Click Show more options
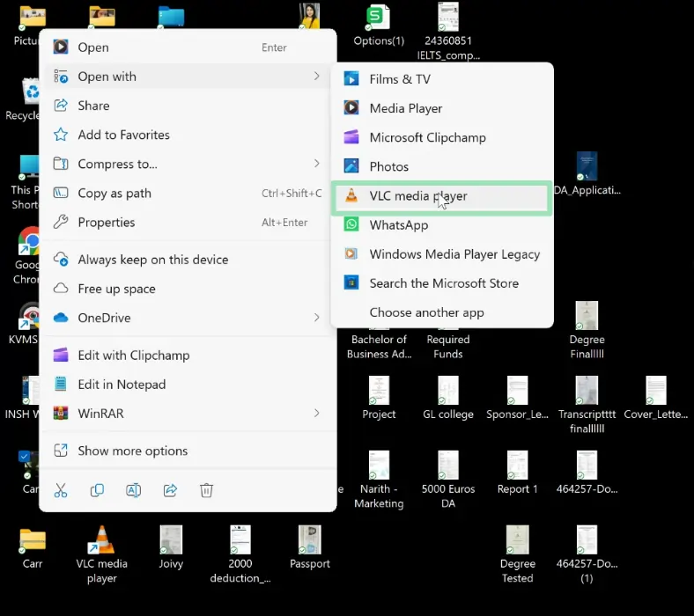This screenshot has width=694, height=616. pos(188,451)
